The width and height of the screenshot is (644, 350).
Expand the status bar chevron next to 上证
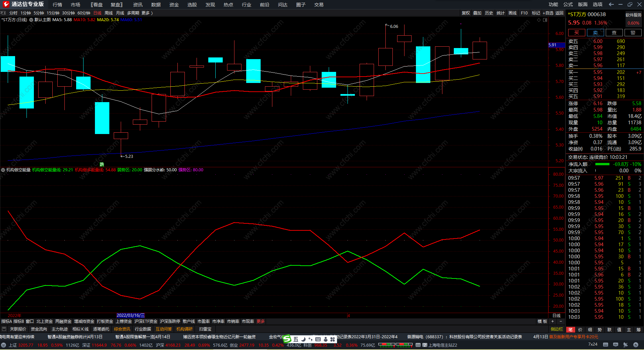point(4,345)
